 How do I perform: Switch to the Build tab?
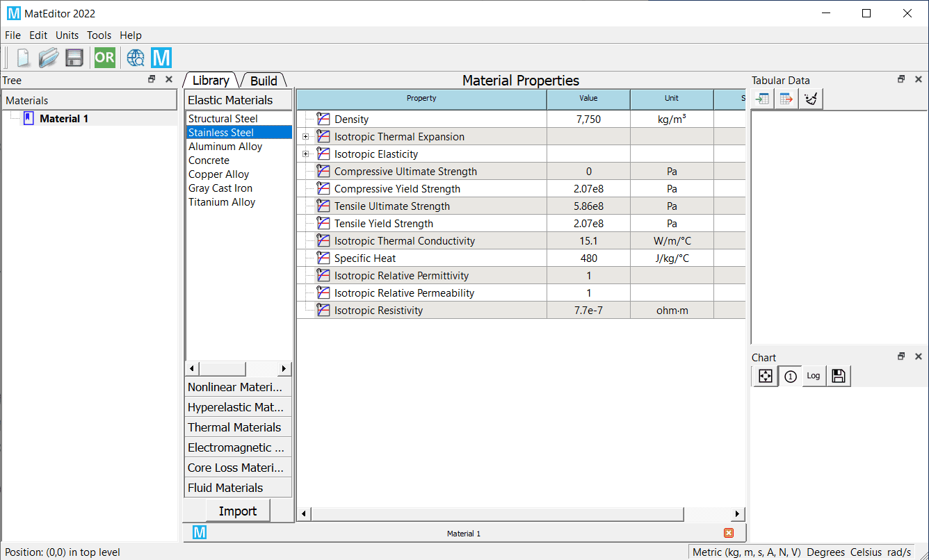(264, 81)
